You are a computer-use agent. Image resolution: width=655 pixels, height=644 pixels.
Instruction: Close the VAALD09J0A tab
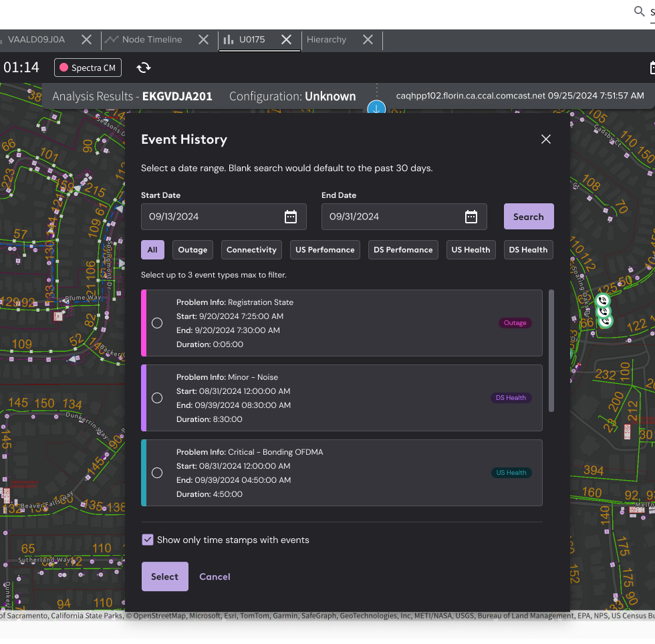[x=86, y=39]
